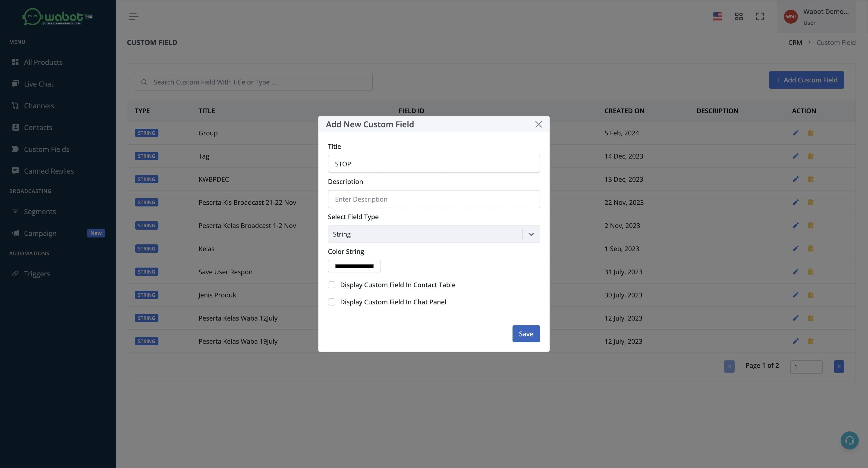
Task: Open the support headset chat bubble
Action: 849,440
